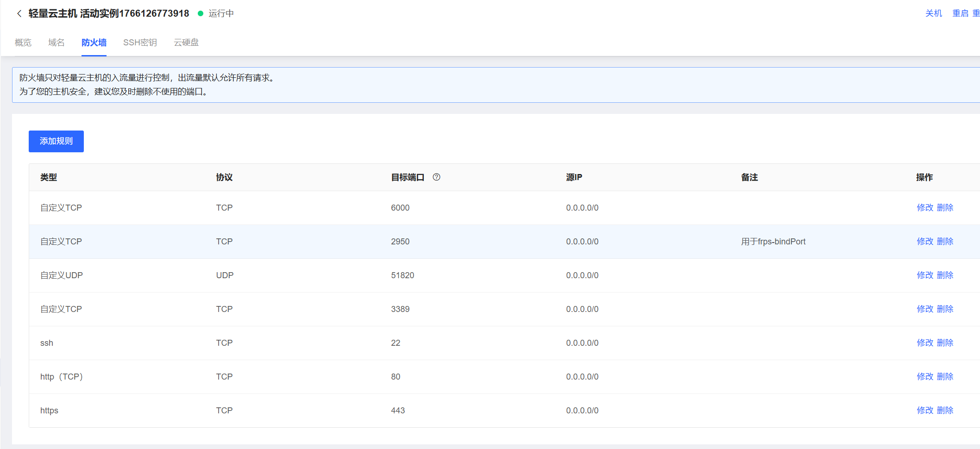This screenshot has height=449, width=980.
Task: Delete the ssh port 22 rule
Action: [945, 343]
